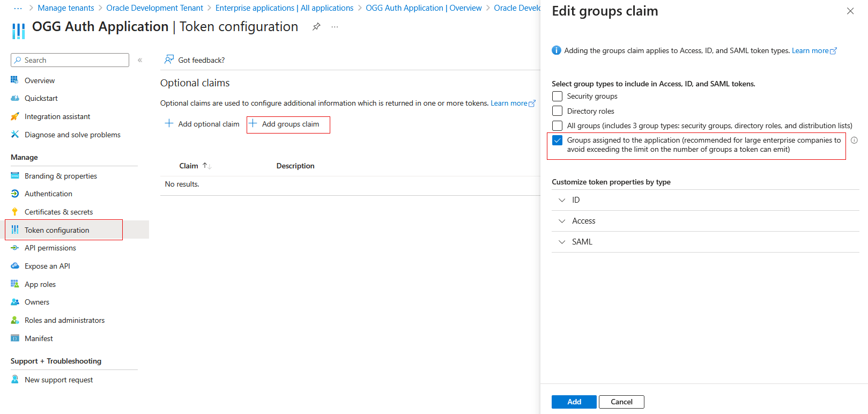Close the Edit groups claim panel
The image size is (868, 414).
click(x=850, y=11)
